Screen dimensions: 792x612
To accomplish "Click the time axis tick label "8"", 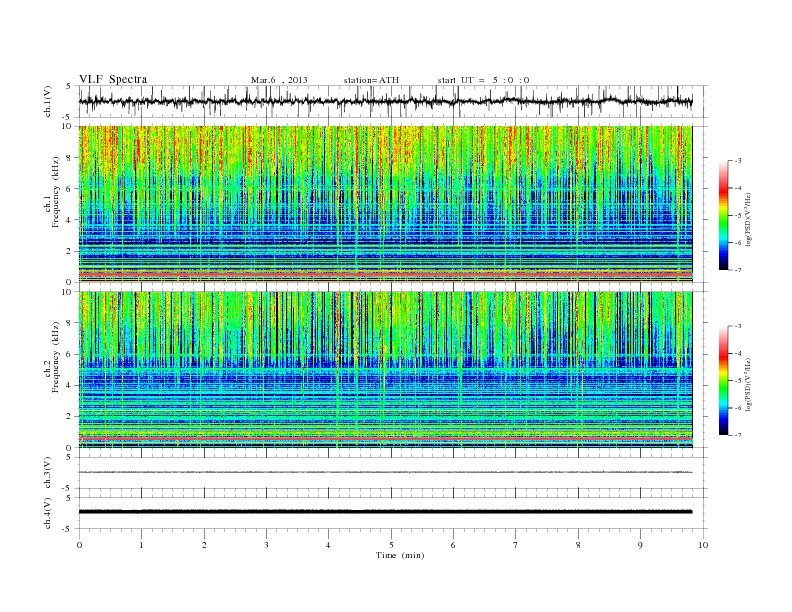I will click(x=578, y=545).
